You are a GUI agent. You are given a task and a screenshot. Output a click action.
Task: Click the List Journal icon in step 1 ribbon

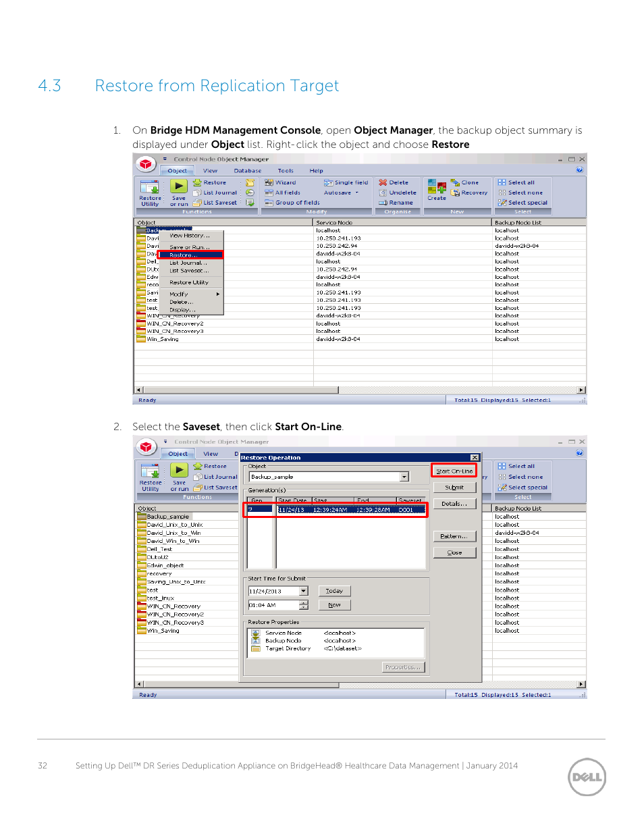197,192
